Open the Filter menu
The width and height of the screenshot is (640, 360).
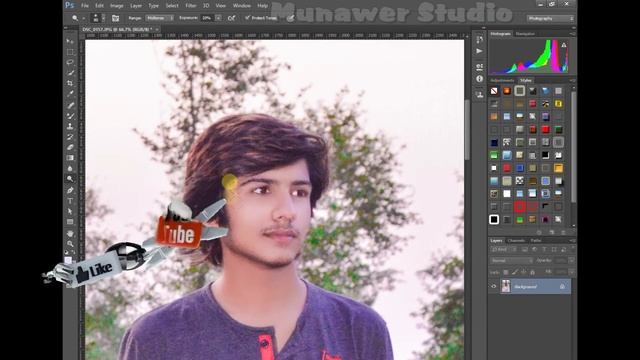click(191, 6)
